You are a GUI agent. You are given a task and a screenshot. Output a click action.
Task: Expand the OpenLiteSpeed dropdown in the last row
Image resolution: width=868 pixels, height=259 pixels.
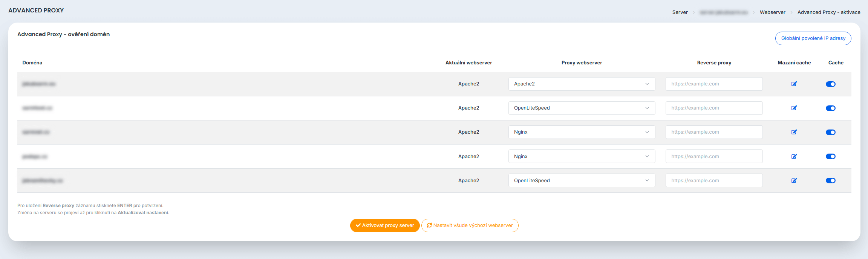581,181
